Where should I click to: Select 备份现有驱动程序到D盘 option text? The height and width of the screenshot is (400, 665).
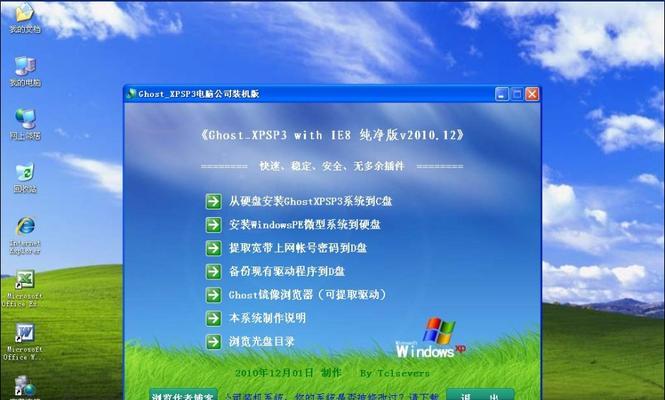[287, 271]
